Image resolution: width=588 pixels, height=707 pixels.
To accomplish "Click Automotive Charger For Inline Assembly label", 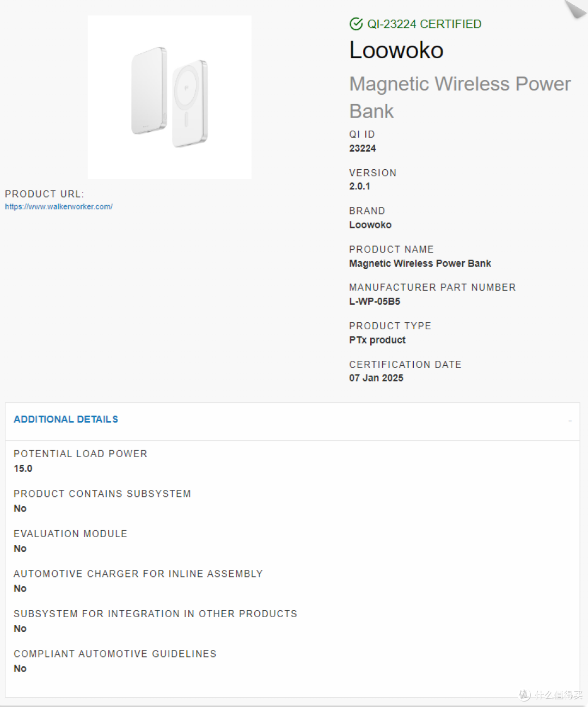I will [138, 574].
